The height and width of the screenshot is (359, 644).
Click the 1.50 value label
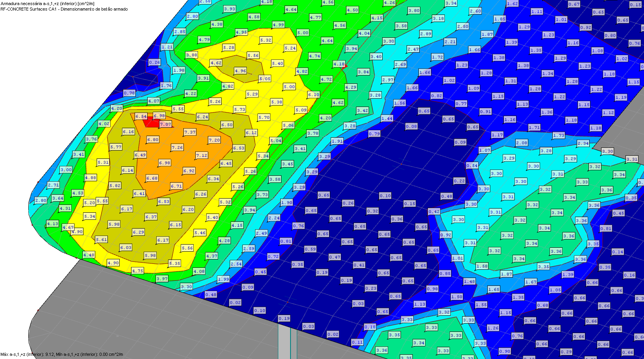[457, 296]
